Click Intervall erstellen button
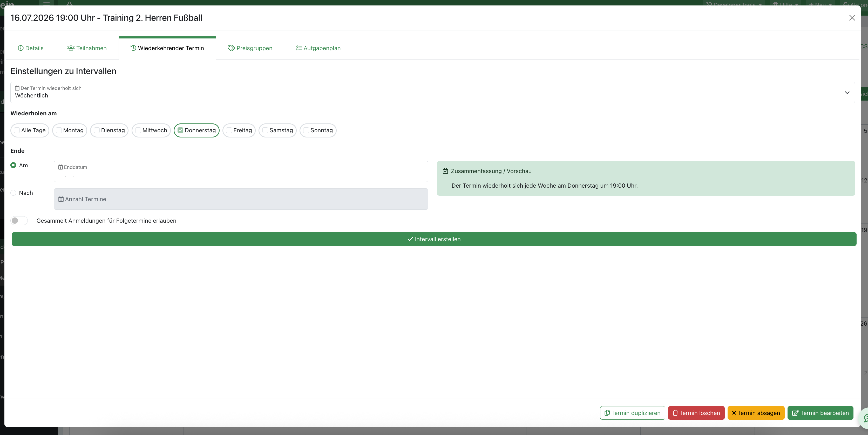This screenshot has width=868, height=435. point(434,239)
